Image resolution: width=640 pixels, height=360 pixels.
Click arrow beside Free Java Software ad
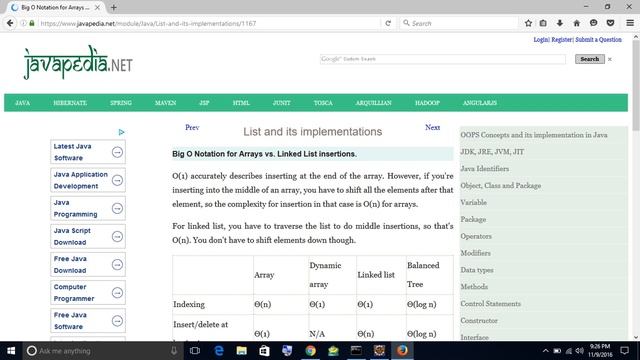tap(117, 321)
